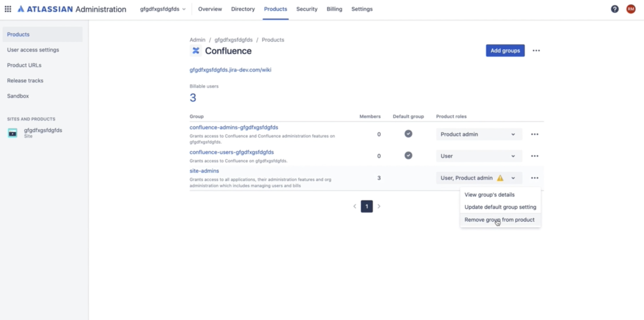Click the billable users count 3
Image resolution: width=644 pixels, height=320 pixels.
pos(193,98)
